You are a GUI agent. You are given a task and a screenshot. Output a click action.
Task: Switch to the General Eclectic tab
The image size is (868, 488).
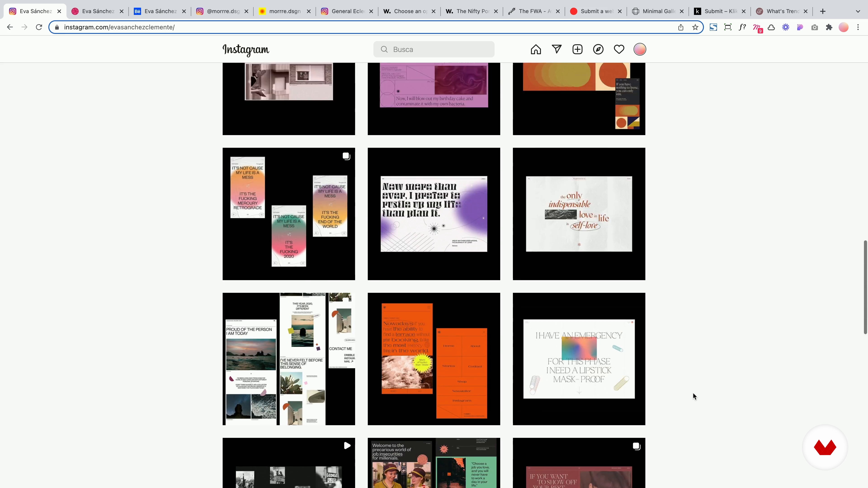click(x=347, y=11)
